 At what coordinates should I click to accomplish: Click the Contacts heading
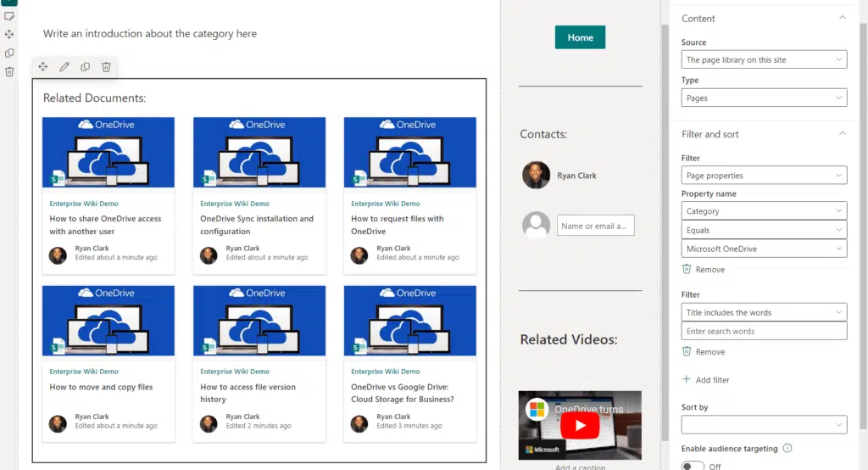(x=543, y=134)
